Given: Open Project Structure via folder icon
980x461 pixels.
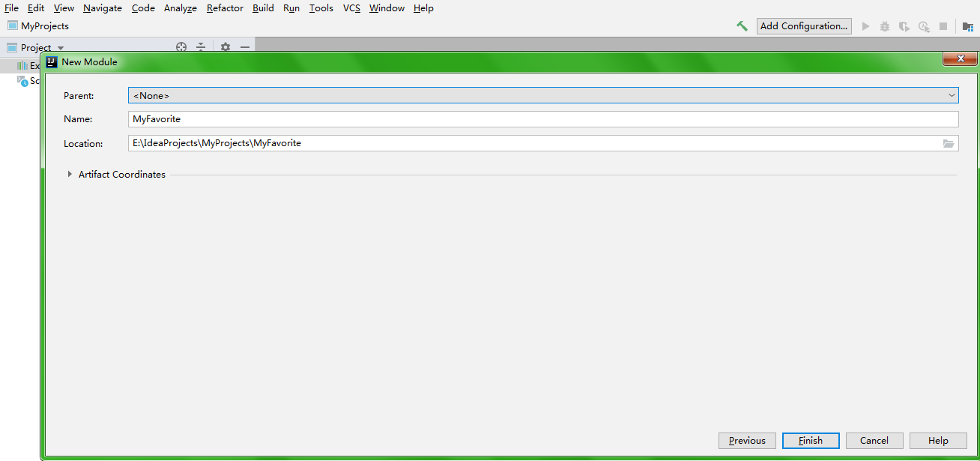Looking at the screenshot, I should [968, 26].
